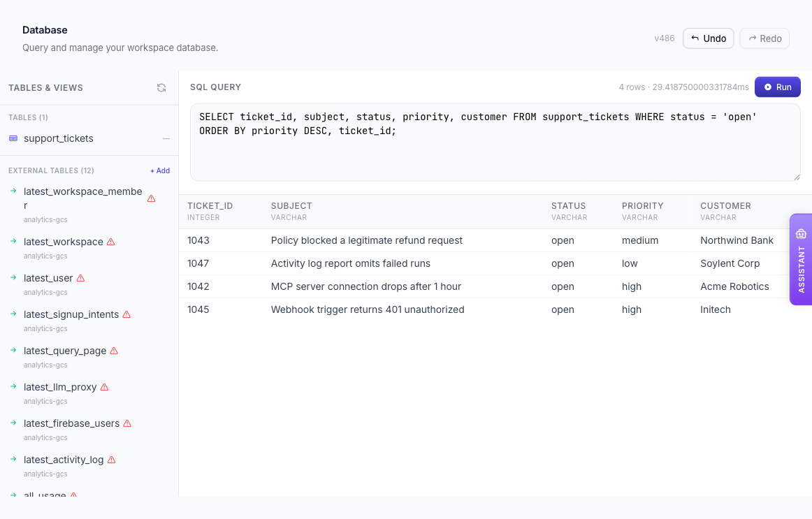Select latest_workspace_member external table

coord(83,198)
